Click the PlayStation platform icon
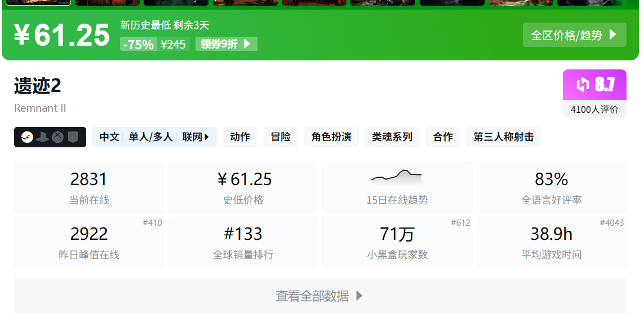Image resolution: width=644 pixels, height=316 pixels. click(42, 137)
